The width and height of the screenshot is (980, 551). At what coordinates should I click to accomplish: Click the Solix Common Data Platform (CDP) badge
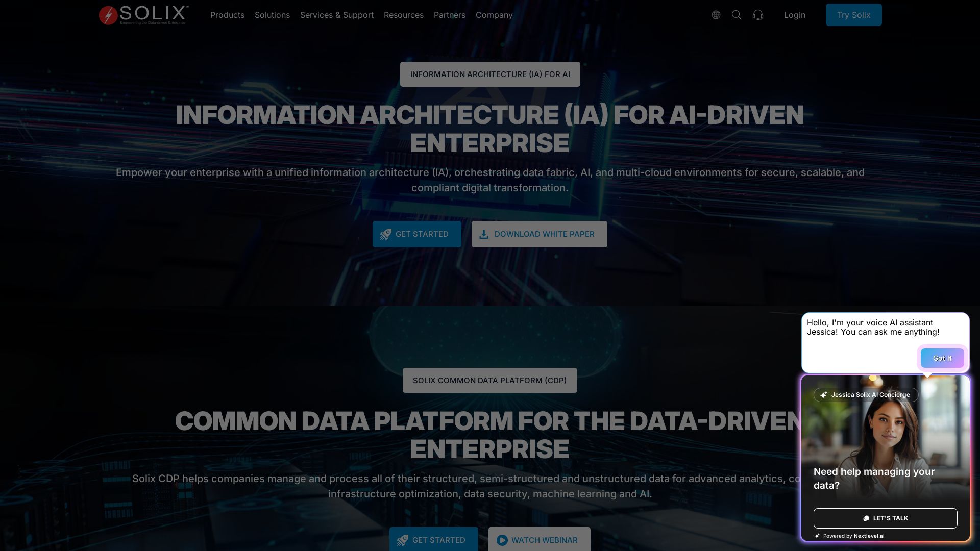[x=490, y=381]
